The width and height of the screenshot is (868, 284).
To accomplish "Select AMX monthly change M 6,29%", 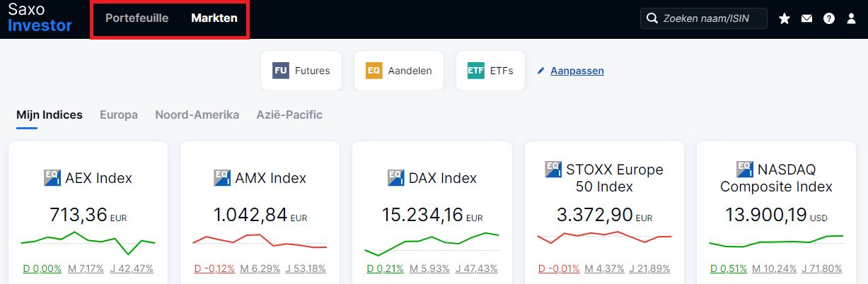I will click(258, 268).
